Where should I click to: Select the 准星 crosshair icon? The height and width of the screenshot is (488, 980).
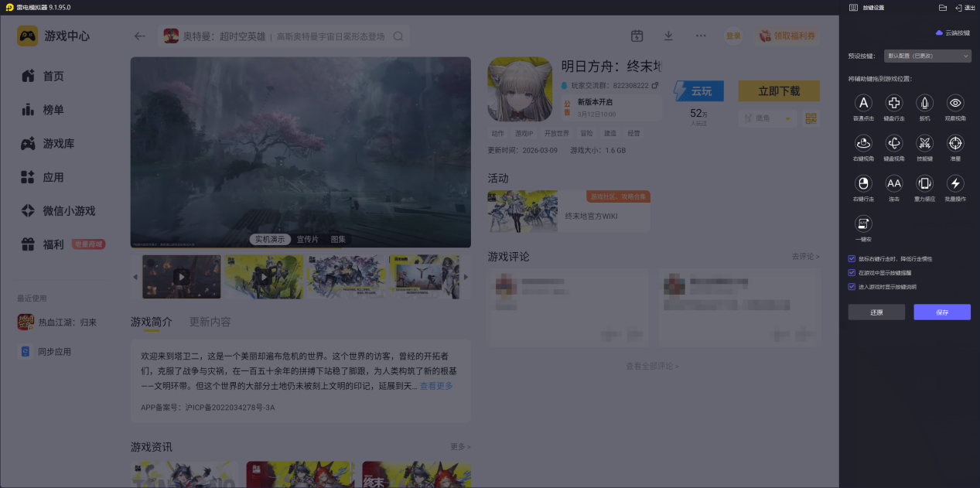pyautogui.click(x=955, y=143)
